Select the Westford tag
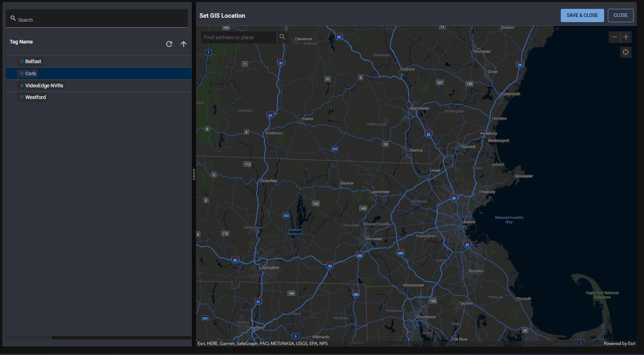This screenshot has height=355, width=644. pos(35,97)
